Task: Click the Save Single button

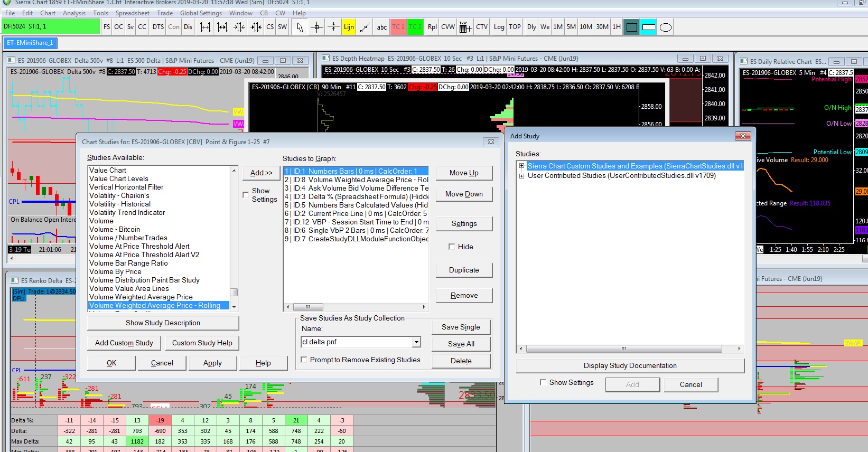Action: click(x=461, y=327)
